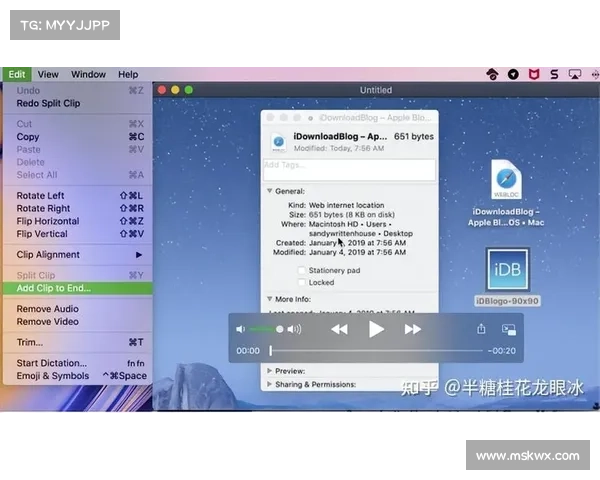This screenshot has height=480, width=600.
Task: Open the Edit menu
Action: click(17, 74)
